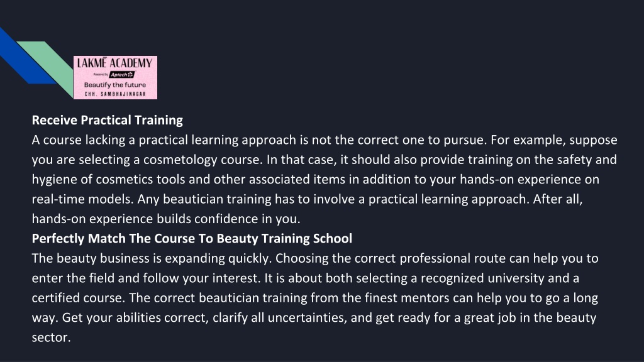The image size is (644, 362).
Task: Click the 'Beautify the future' tagline
Action: [x=115, y=85]
